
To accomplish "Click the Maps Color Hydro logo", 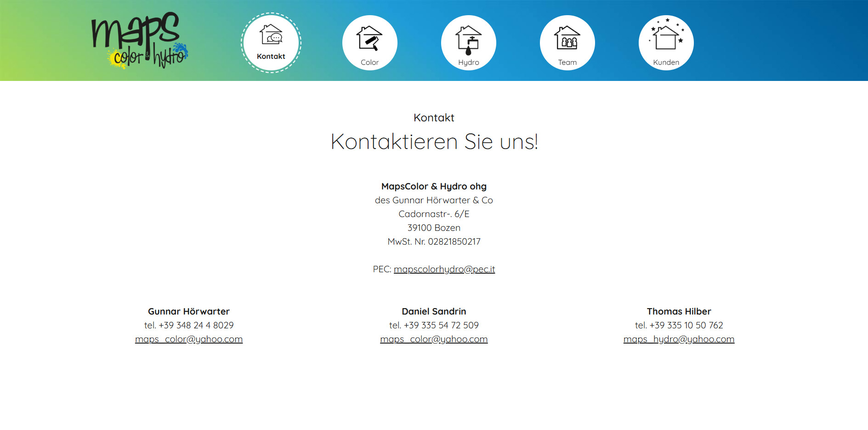I will [x=139, y=40].
